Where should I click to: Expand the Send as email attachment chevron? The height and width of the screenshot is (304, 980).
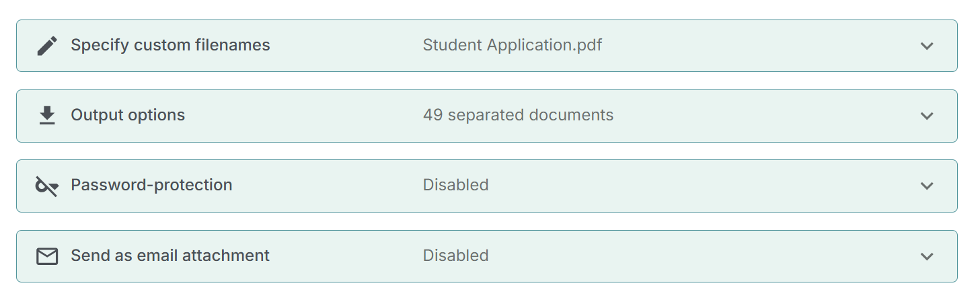pos(927,256)
